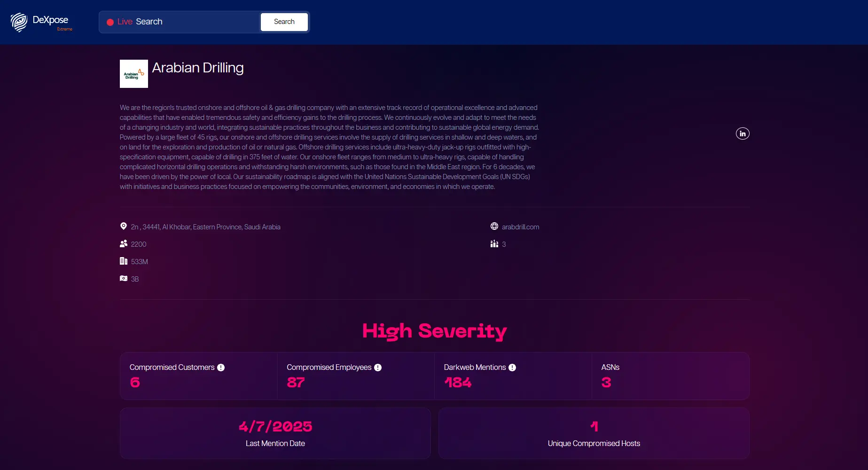Click the info icon beside Darkweb Mentions
The width and height of the screenshot is (868, 470).
click(512, 368)
